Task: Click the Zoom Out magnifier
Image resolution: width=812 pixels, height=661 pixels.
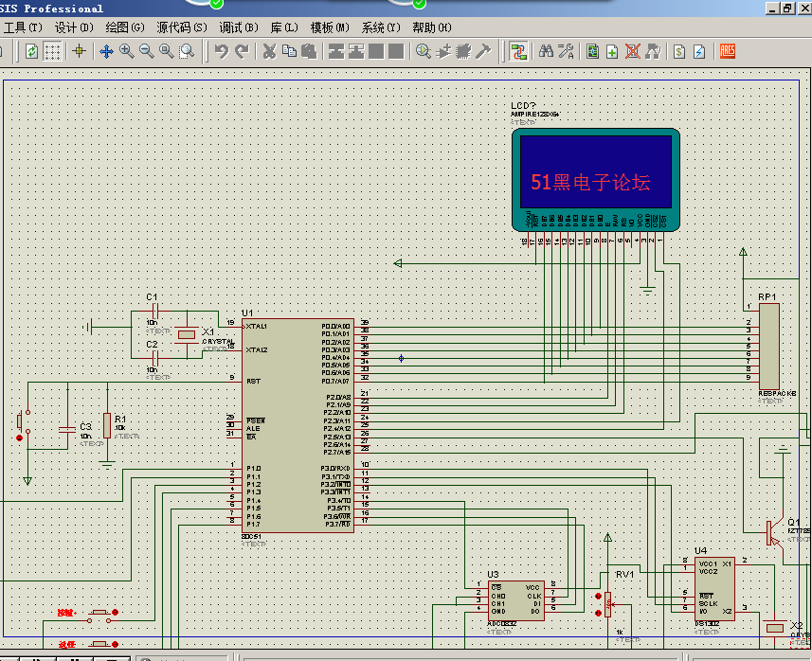Action: click(147, 51)
